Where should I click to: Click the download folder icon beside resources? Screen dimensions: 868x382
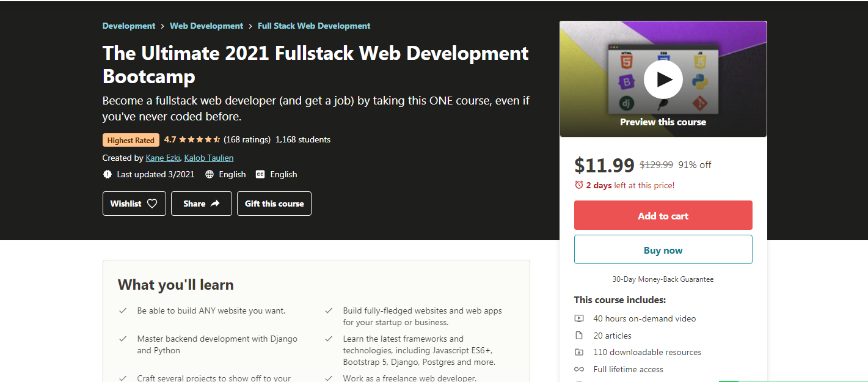tap(579, 352)
